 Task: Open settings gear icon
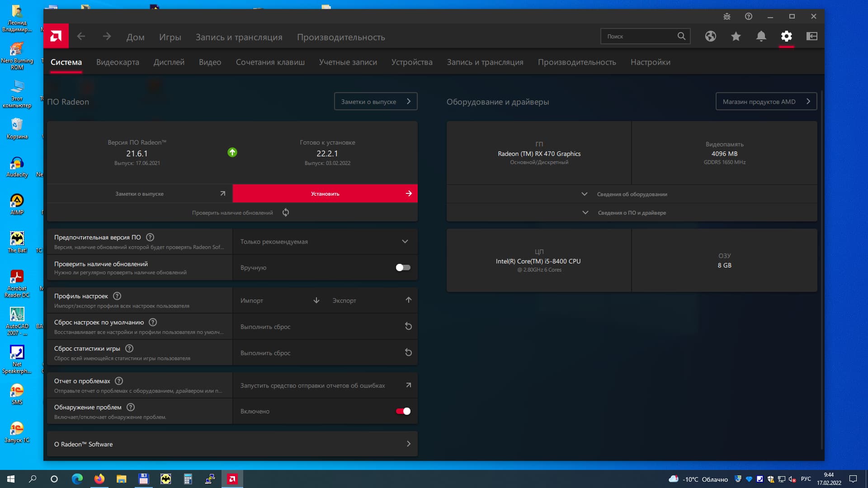tap(787, 36)
